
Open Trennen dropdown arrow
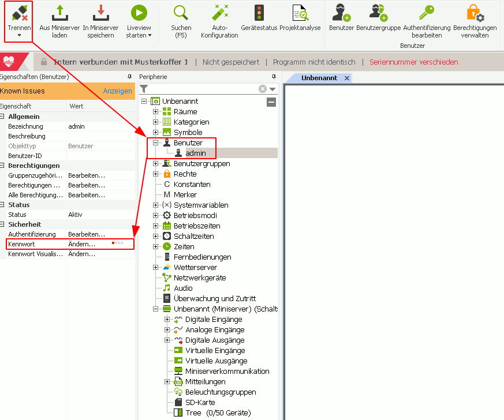click(19, 35)
